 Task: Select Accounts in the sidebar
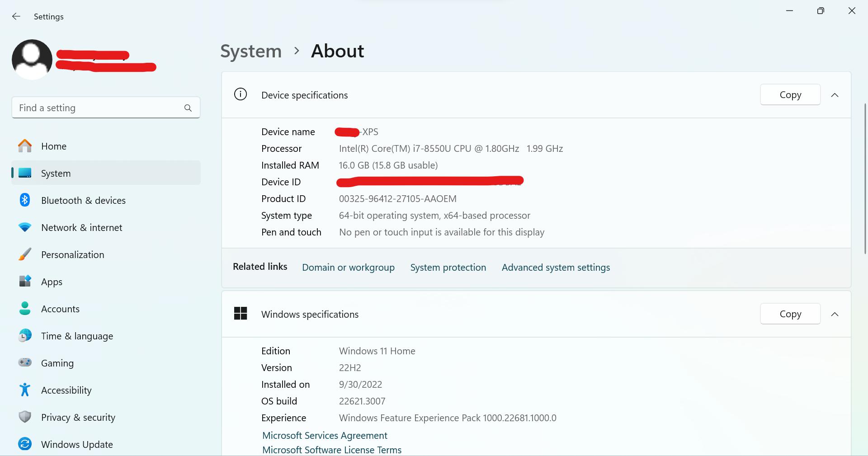(x=106, y=309)
